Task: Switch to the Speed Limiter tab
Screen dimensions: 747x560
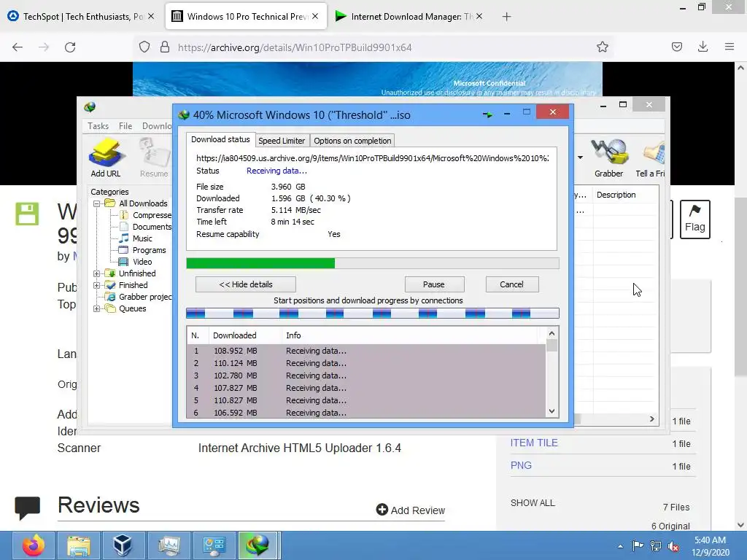Action: 282,141
